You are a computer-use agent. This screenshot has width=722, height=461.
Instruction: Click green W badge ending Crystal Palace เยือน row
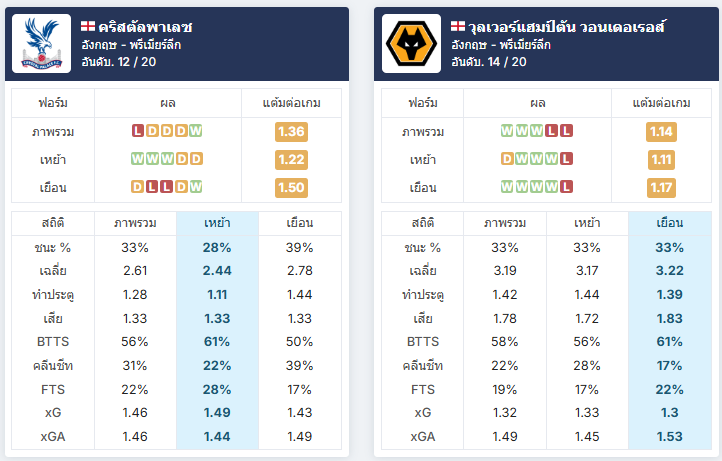click(196, 187)
